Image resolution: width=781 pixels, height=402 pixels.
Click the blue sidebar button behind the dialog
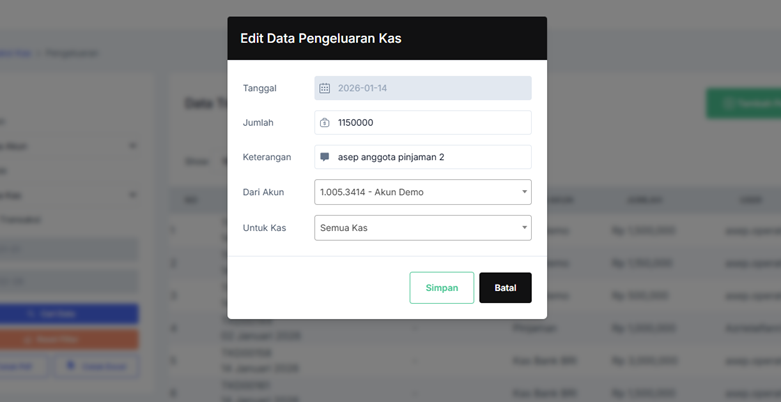pyautogui.click(x=69, y=313)
